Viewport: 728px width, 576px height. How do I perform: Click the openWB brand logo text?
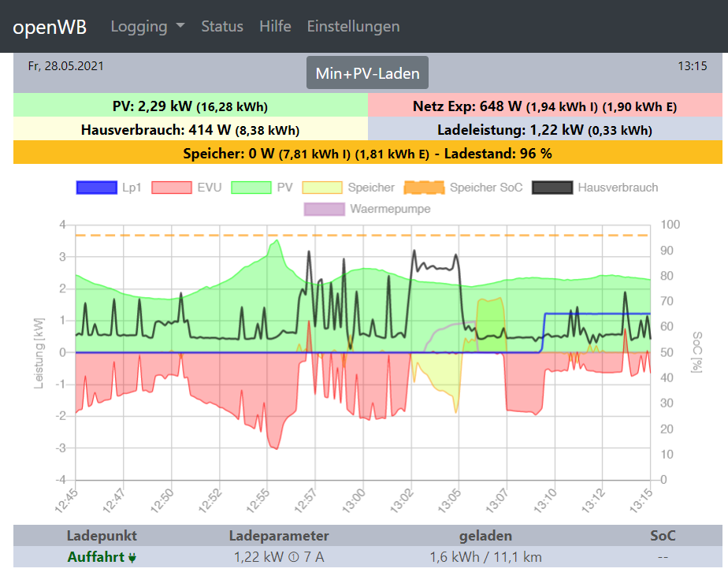50,26
